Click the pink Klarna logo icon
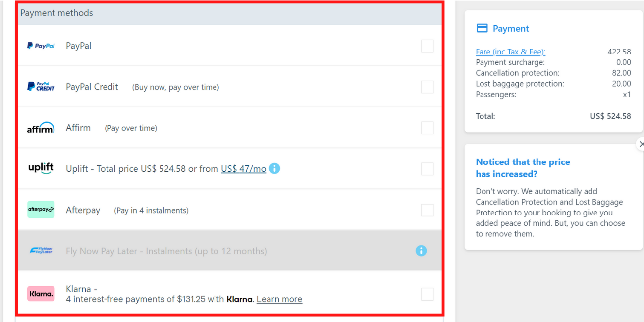The image size is (644, 322). tap(41, 294)
